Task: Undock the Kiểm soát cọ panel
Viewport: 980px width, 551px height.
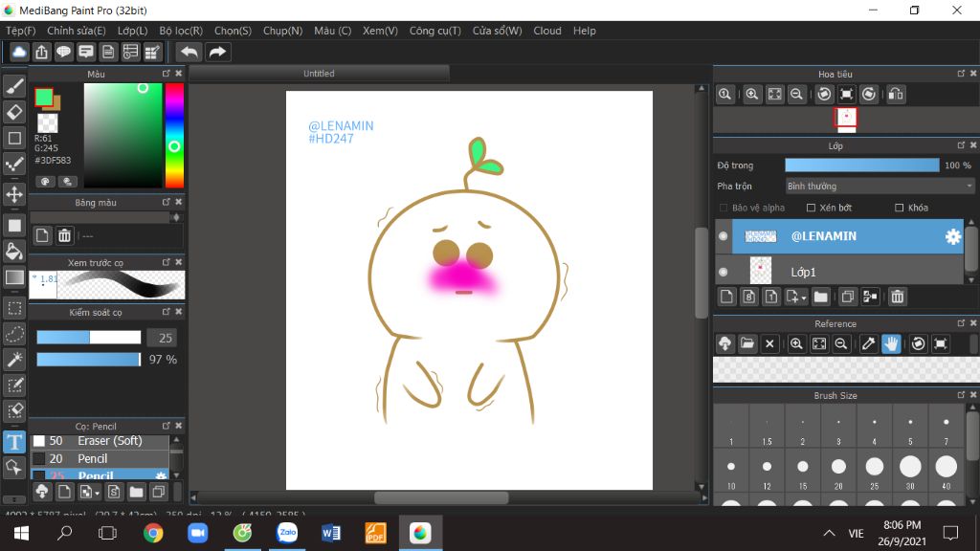Action: [x=167, y=312]
